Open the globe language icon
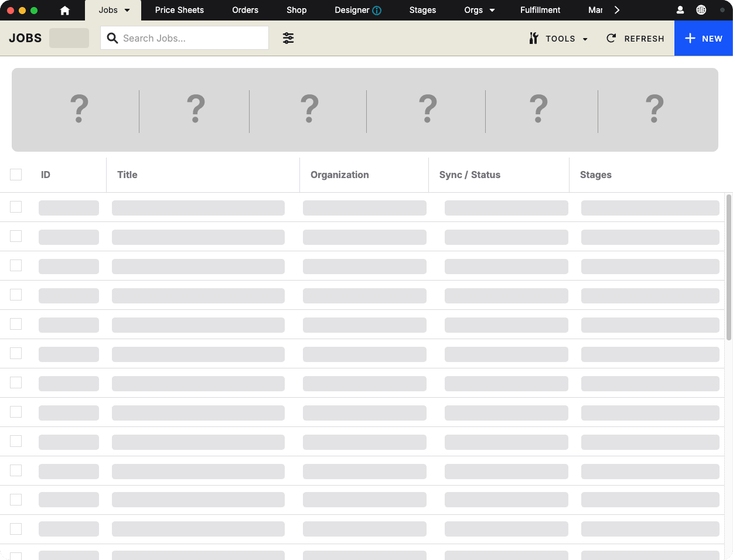 [x=701, y=10]
